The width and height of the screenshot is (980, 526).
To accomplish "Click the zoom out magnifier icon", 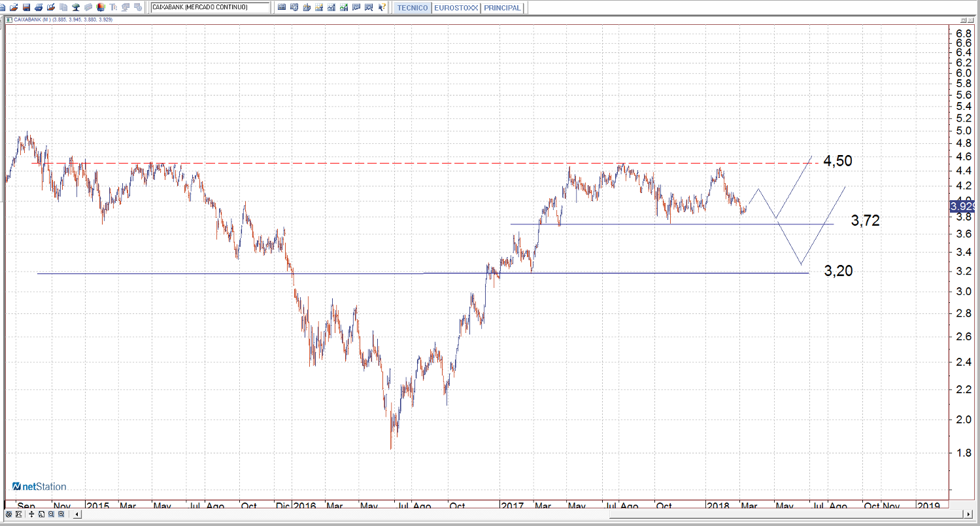I will pos(52,514).
